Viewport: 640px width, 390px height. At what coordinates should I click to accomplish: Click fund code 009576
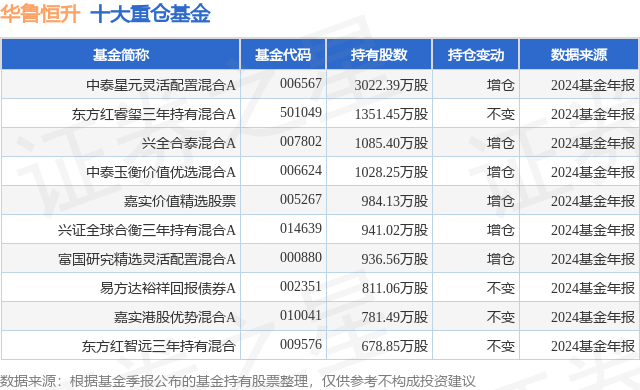tap(301, 344)
